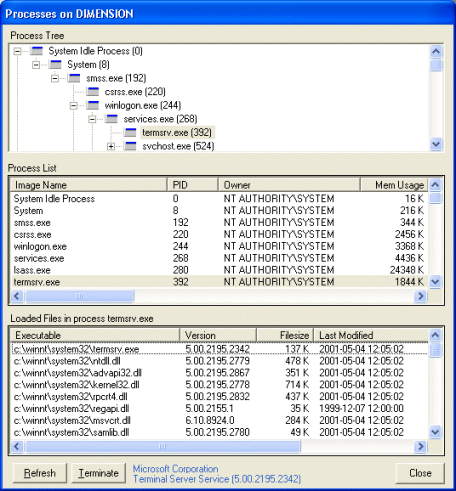Click the Process Tree scroll down arrow
This screenshot has height=491, width=456.
point(436,144)
